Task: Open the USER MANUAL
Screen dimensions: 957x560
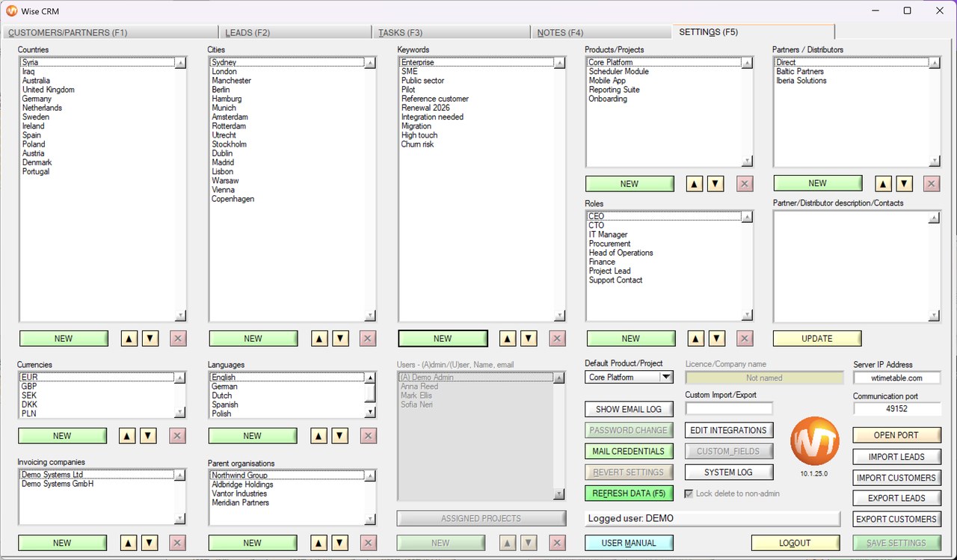Action: pyautogui.click(x=629, y=543)
